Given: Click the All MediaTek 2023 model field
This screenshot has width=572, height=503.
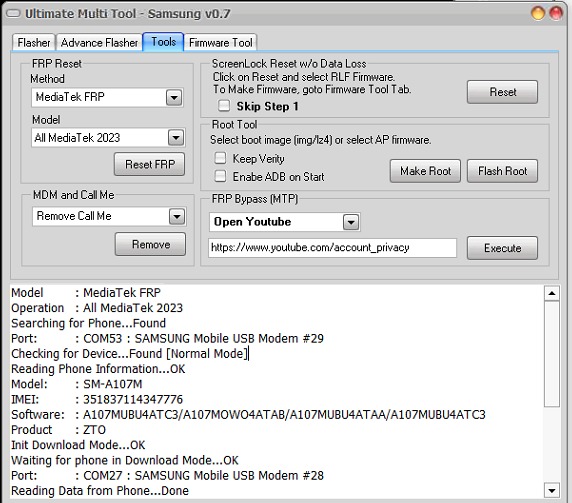Looking at the screenshot, I should (x=108, y=138).
